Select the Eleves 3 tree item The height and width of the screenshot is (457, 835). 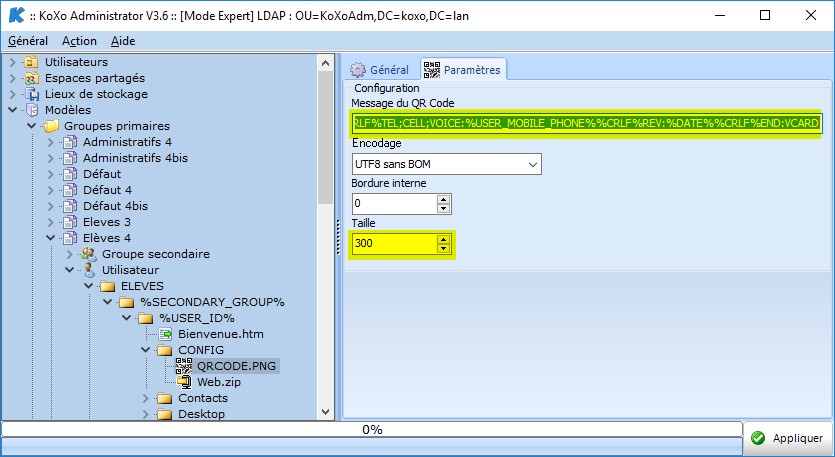[107, 222]
